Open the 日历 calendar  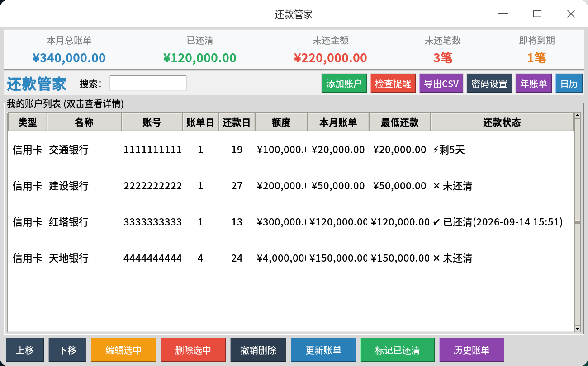(x=569, y=84)
